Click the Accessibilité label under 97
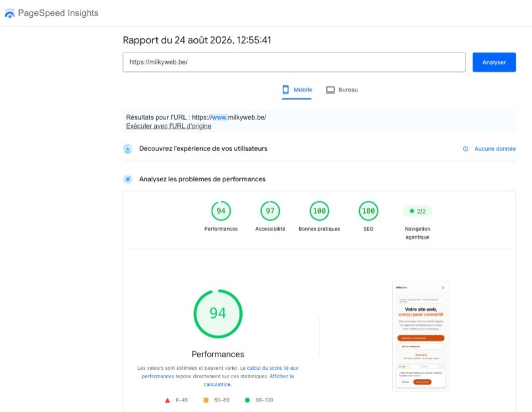This screenshot has height=412, width=532. [x=270, y=229]
